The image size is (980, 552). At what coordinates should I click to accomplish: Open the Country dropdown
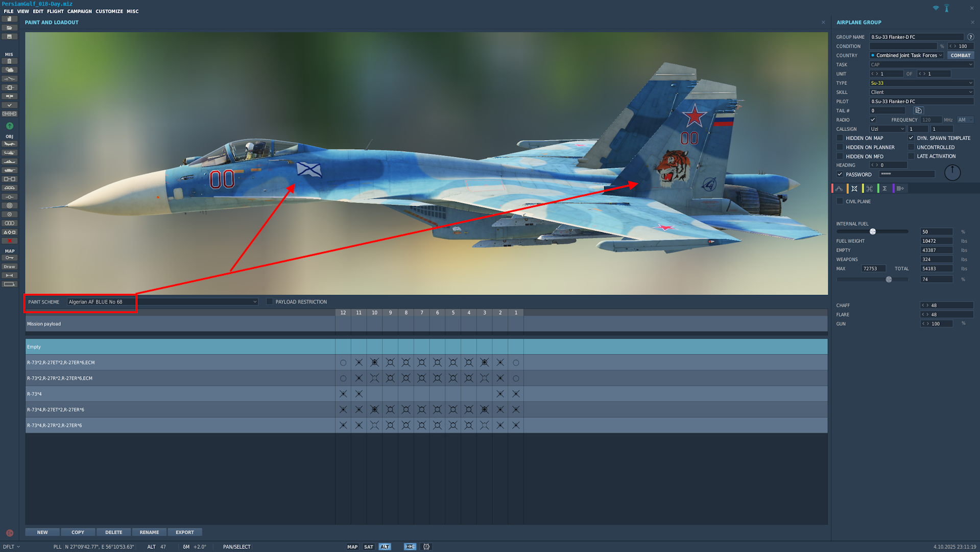tap(906, 55)
